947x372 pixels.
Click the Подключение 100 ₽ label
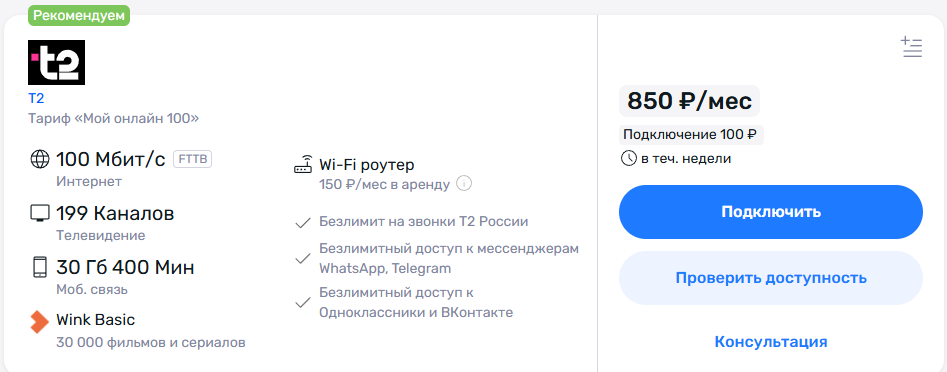point(692,135)
